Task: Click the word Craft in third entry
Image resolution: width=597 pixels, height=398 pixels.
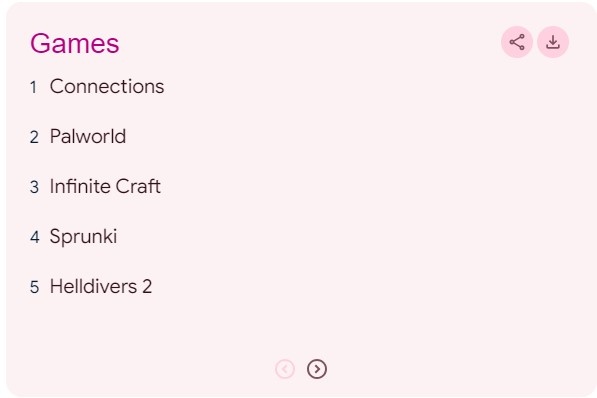Action: click(138, 186)
